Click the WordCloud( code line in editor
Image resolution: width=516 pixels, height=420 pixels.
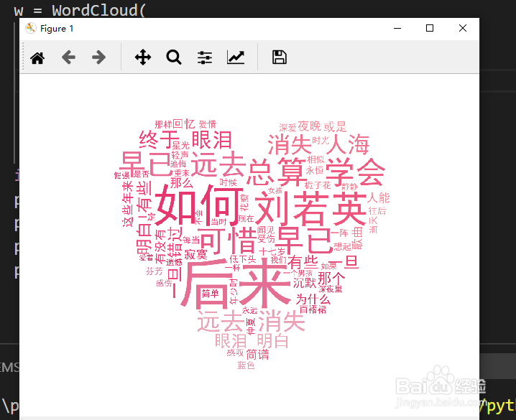coord(79,10)
